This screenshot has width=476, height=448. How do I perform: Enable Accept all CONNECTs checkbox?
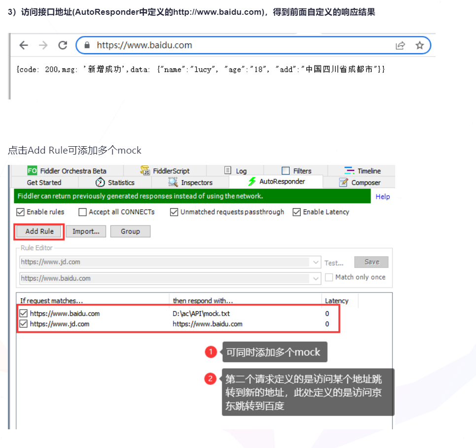point(83,212)
